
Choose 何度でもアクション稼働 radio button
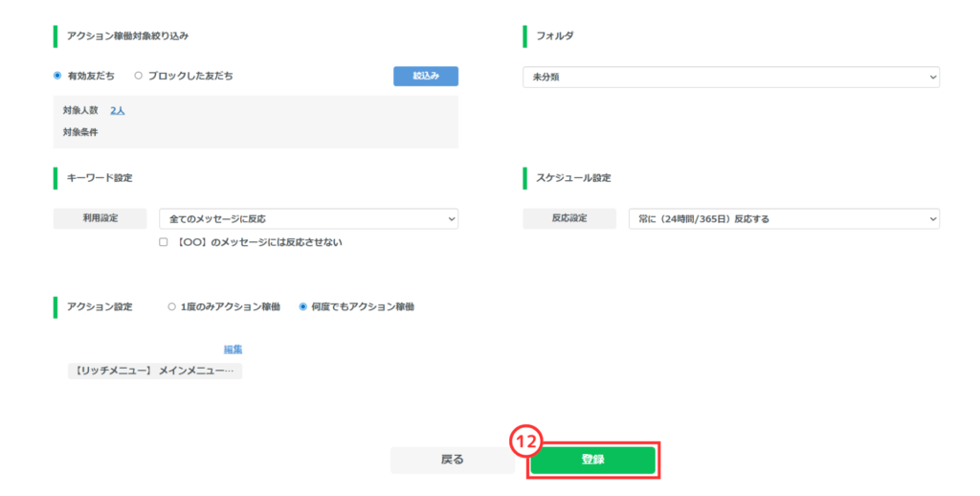[x=303, y=307]
